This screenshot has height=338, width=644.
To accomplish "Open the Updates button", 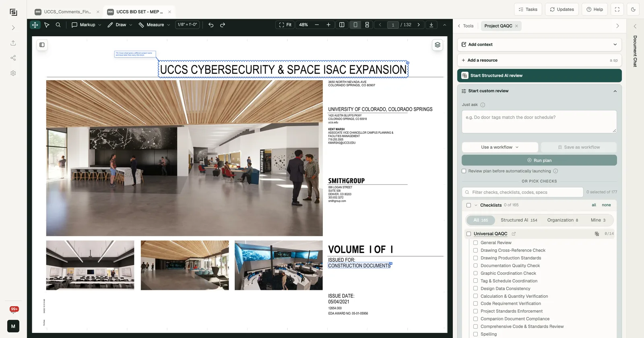I will (562, 9).
